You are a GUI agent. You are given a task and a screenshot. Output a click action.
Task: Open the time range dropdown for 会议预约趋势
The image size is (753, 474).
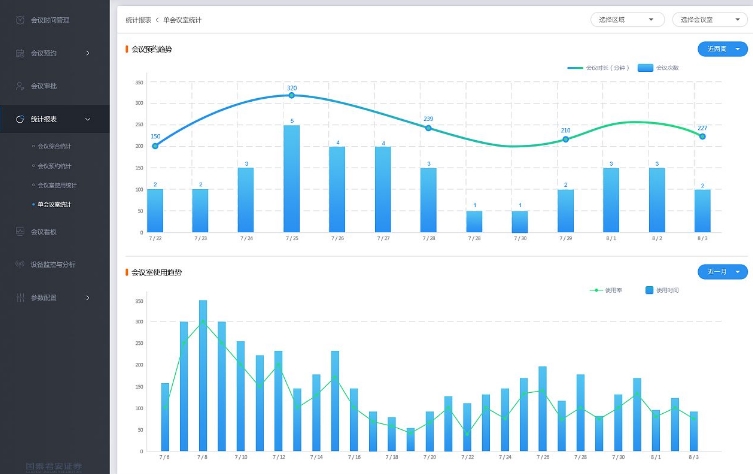point(722,48)
